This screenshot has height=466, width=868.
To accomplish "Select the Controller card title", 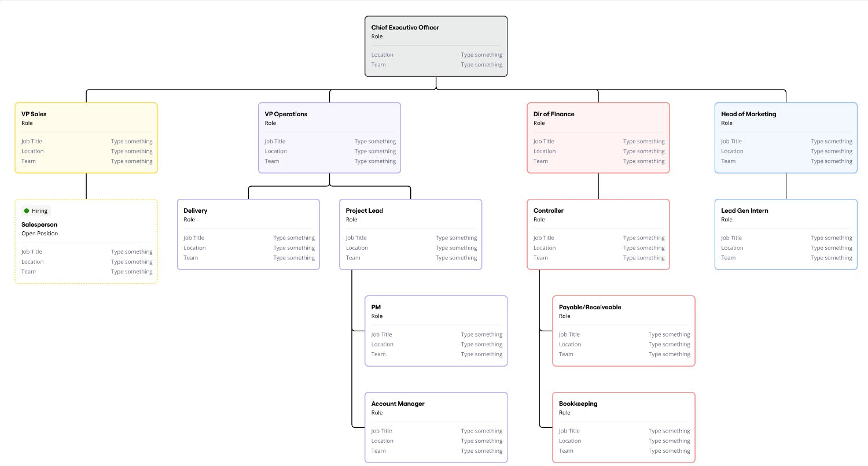I will click(549, 211).
